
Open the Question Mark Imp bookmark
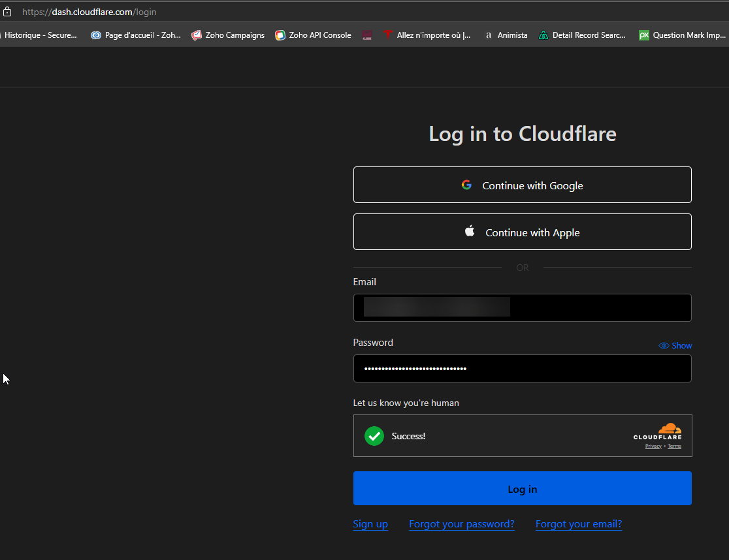[x=682, y=35]
